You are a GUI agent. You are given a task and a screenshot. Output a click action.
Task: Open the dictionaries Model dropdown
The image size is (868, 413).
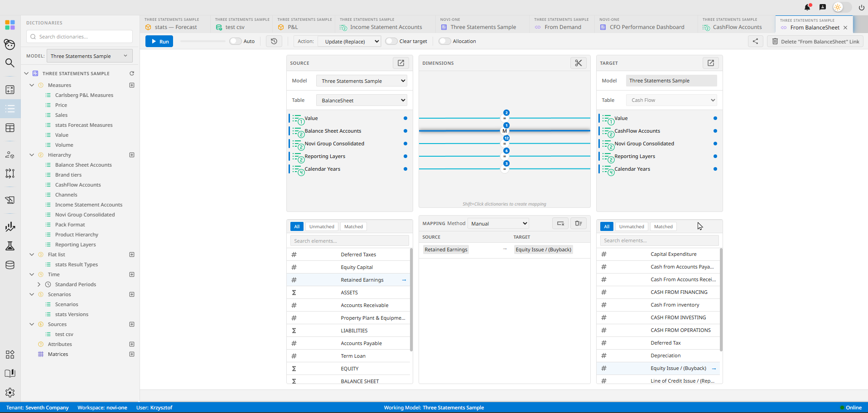coord(90,56)
